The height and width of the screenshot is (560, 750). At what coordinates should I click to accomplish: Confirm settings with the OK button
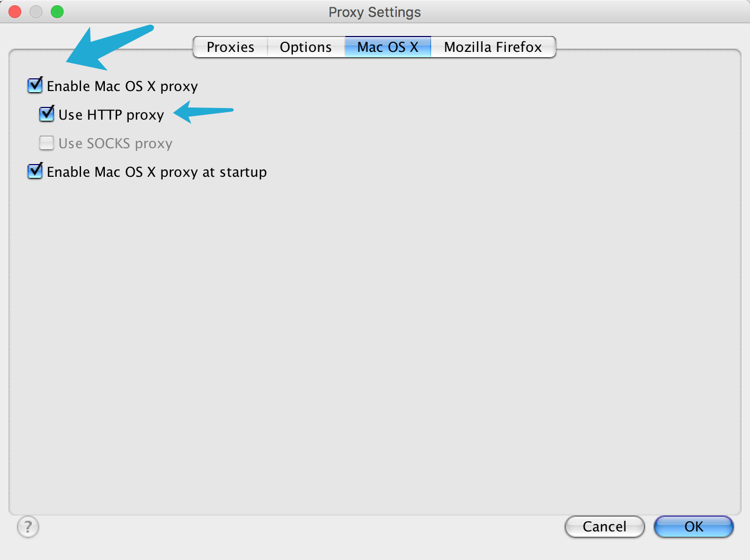pyautogui.click(x=693, y=527)
